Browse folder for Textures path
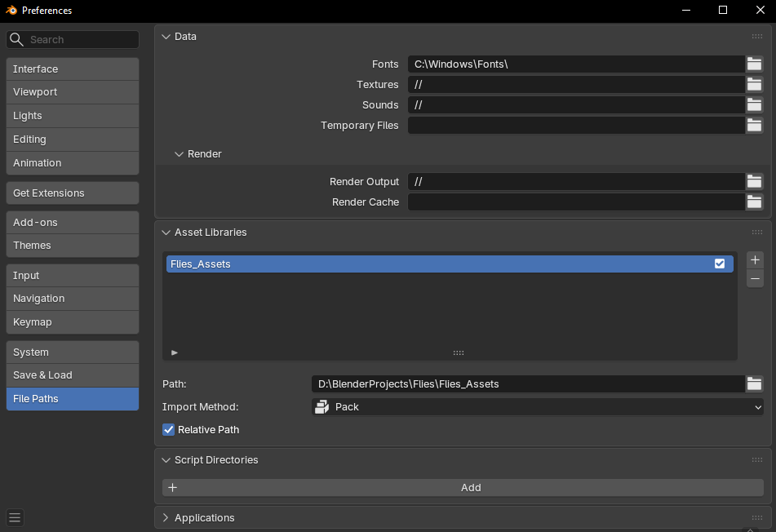Screen dimensions: 776x532 [754, 85]
